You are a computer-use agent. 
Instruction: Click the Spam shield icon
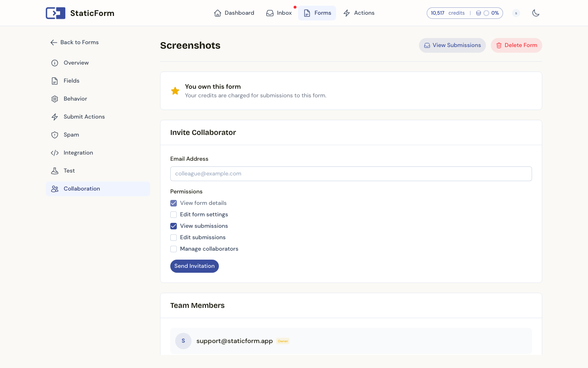[55, 135]
